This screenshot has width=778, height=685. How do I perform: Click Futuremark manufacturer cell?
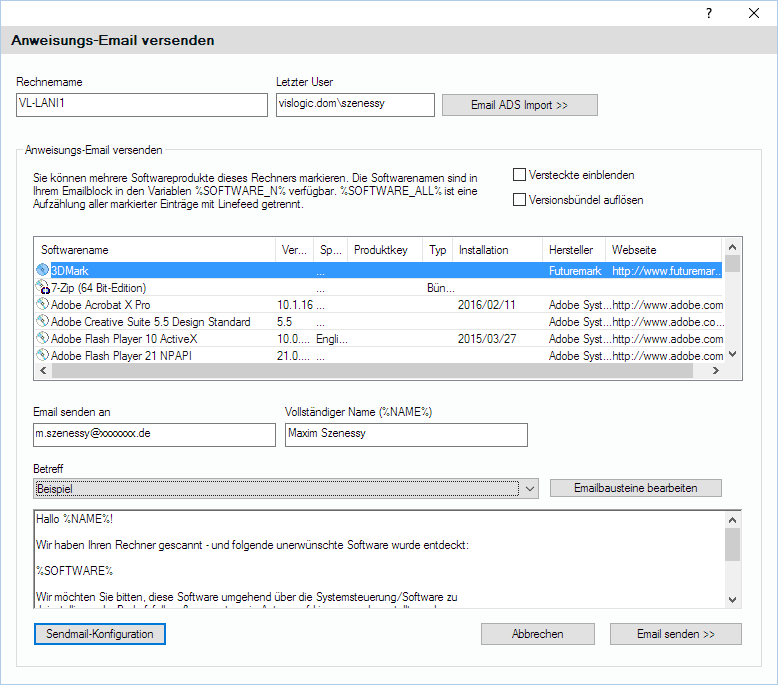point(575,271)
